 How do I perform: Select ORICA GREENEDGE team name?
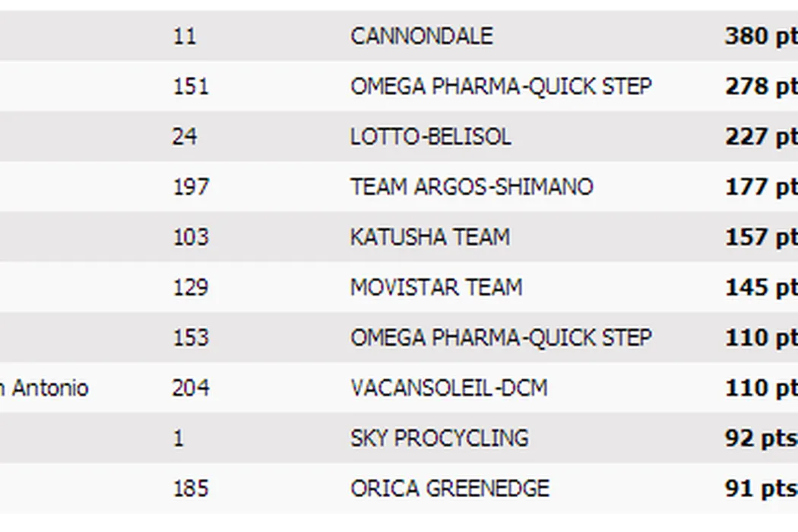pyautogui.click(x=449, y=488)
